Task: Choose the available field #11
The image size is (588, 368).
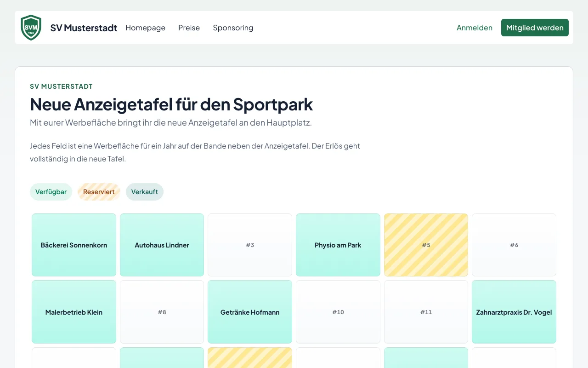Action: pos(426,312)
